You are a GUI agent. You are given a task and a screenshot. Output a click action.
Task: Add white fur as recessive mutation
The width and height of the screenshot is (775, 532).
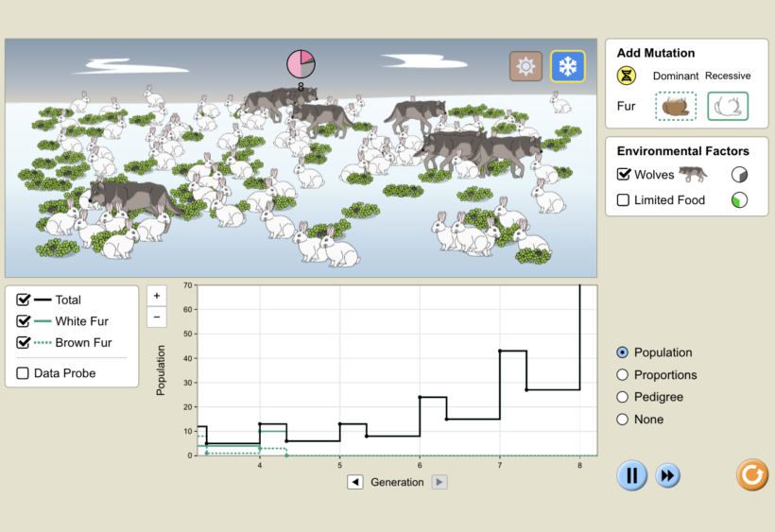pos(728,106)
